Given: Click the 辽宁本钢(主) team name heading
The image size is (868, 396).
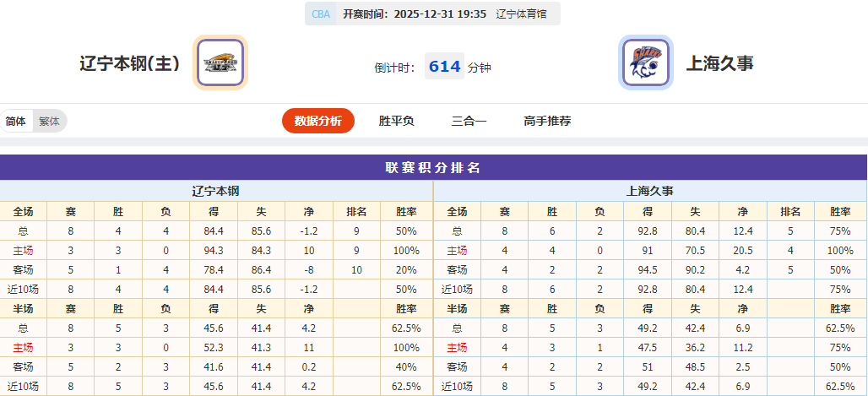Looking at the screenshot, I should coord(129,63).
